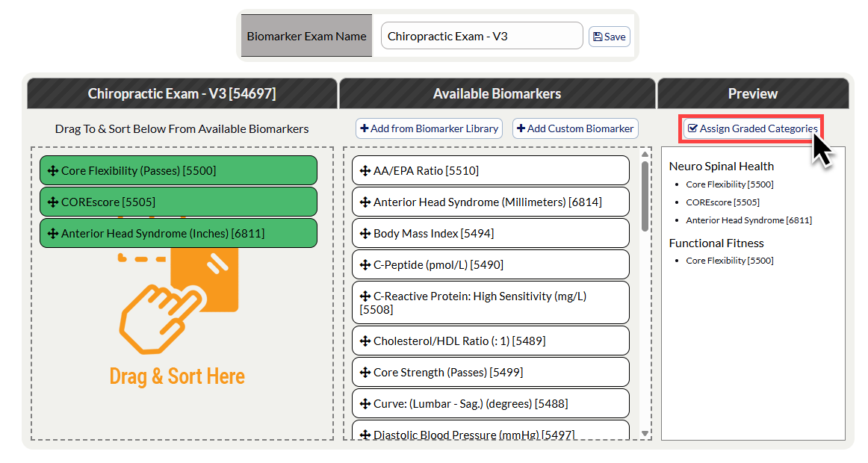This screenshot has width=868, height=463.
Task: Click Functional Fitness heading in Preview
Action: (x=716, y=243)
